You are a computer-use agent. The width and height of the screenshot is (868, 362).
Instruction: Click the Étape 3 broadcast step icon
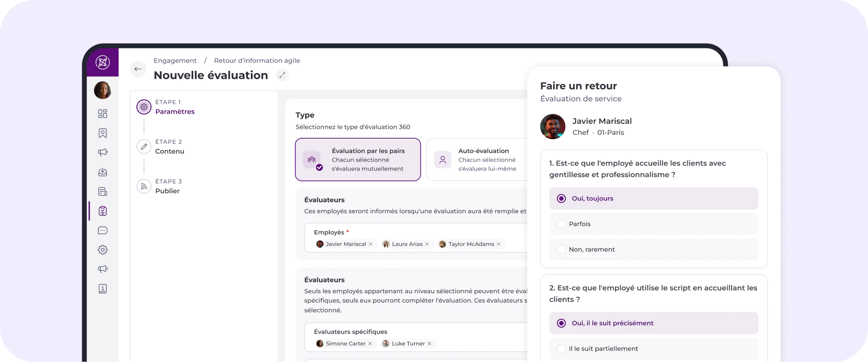[x=144, y=186]
